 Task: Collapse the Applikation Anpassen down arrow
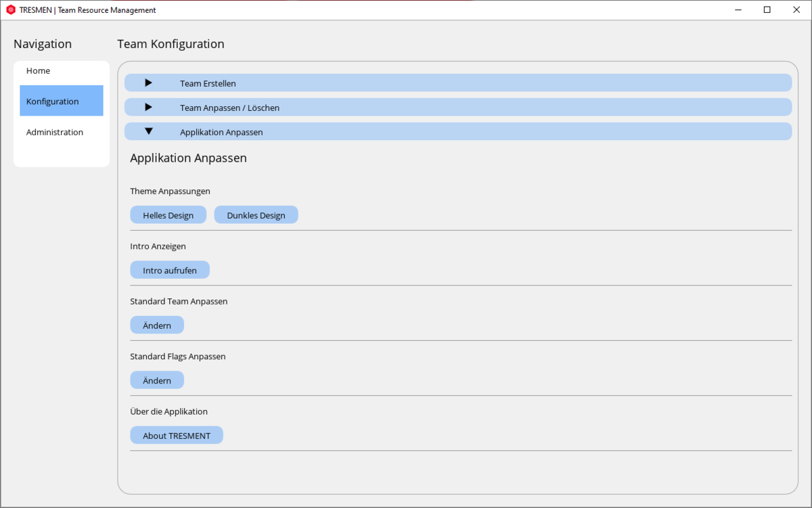[149, 131]
